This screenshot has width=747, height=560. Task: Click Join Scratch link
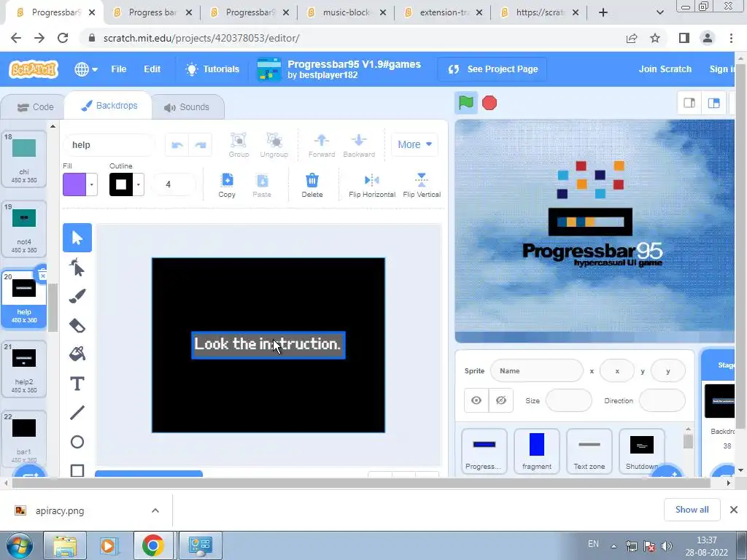pyautogui.click(x=665, y=69)
